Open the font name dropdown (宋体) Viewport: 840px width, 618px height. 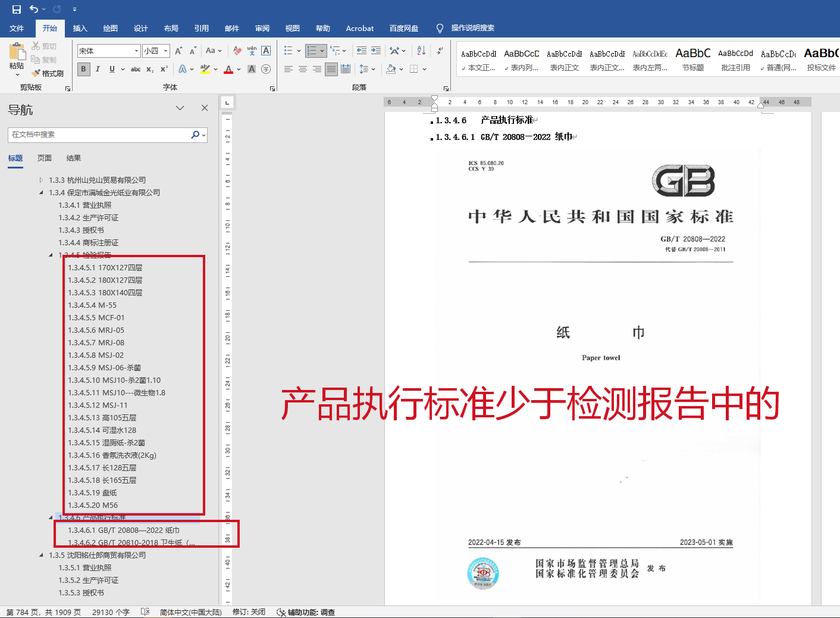point(136,51)
